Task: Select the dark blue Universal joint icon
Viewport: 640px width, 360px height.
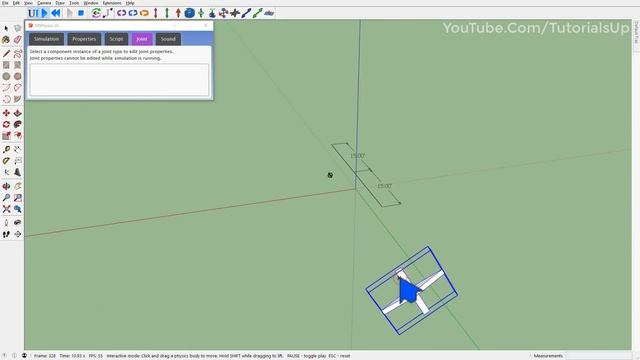Action: 212,13
